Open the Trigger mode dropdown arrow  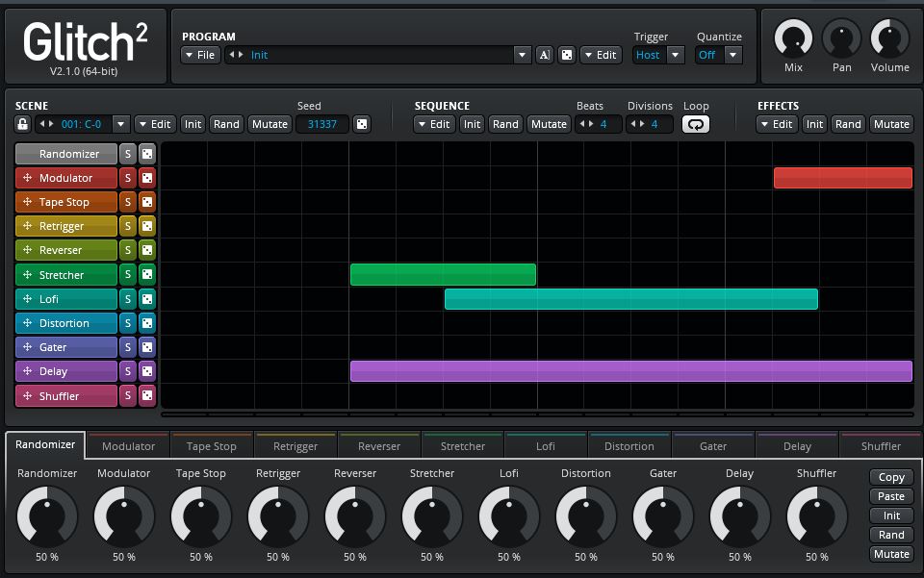click(x=676, y=55)
